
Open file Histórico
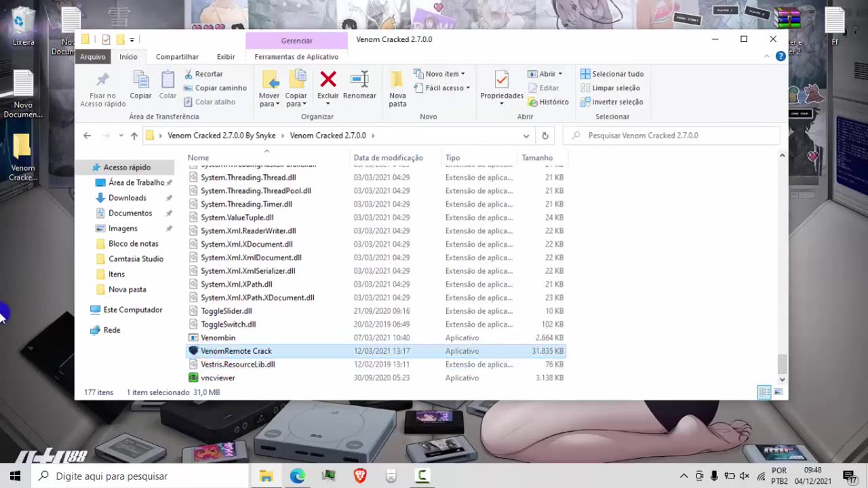pyautogui.click(x=548, y=102)
